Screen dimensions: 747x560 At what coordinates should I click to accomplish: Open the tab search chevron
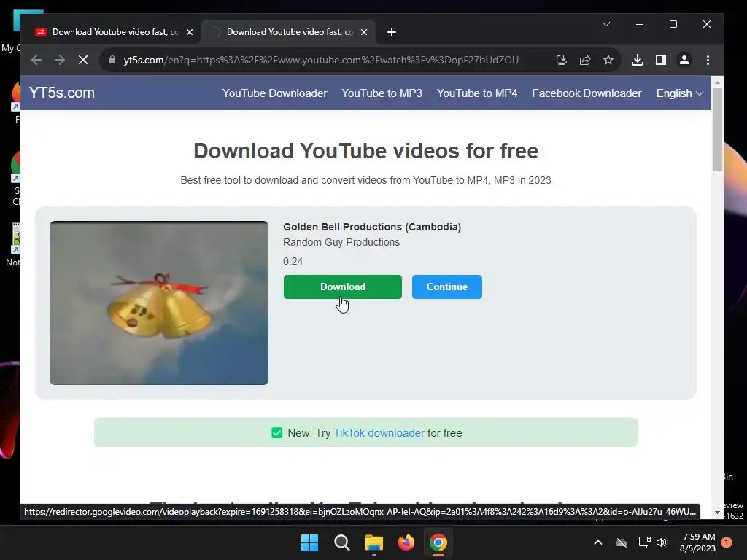pyautogui.click(x=606, y=24)
